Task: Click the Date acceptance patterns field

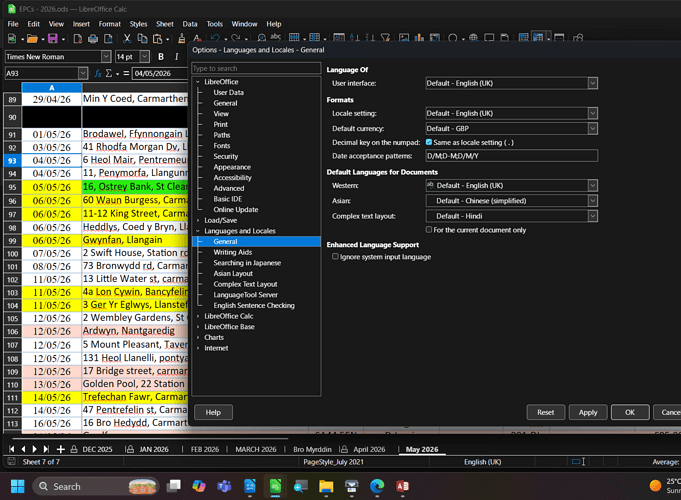Action: coord(512,156)
